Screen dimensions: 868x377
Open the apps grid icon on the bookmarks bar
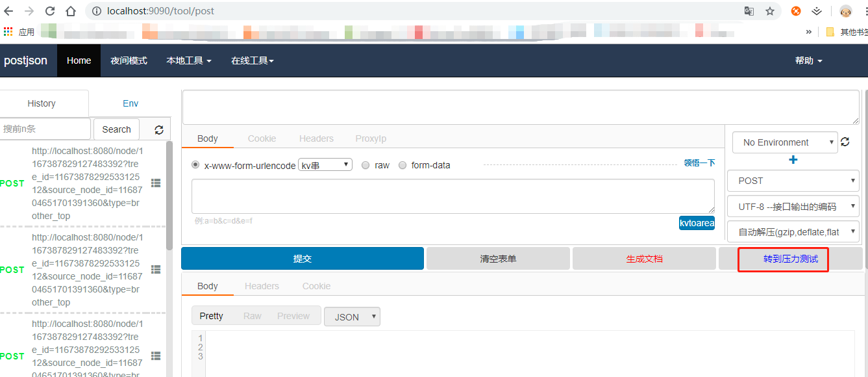8,31
